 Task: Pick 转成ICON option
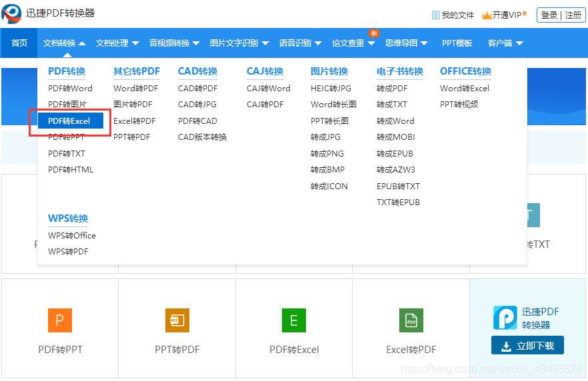329,187
